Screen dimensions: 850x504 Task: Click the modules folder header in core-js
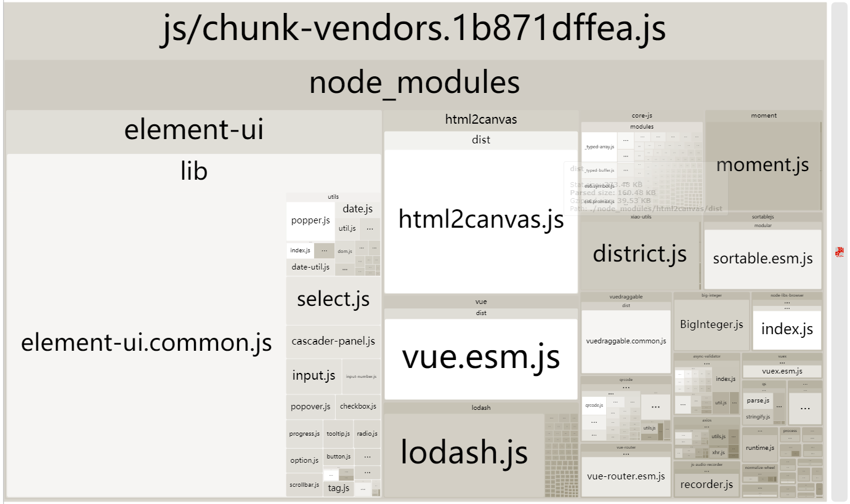642,127
